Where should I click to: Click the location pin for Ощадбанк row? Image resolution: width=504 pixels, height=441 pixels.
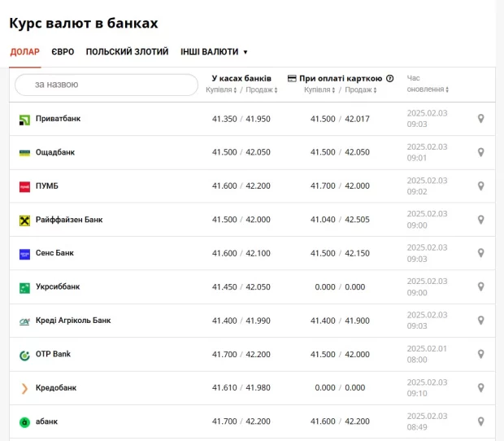480,152
